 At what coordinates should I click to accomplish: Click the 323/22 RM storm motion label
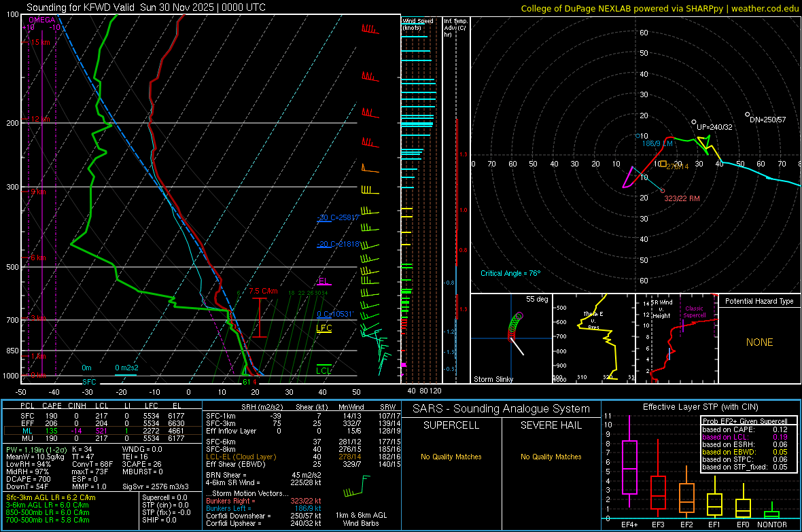point(682,198)
